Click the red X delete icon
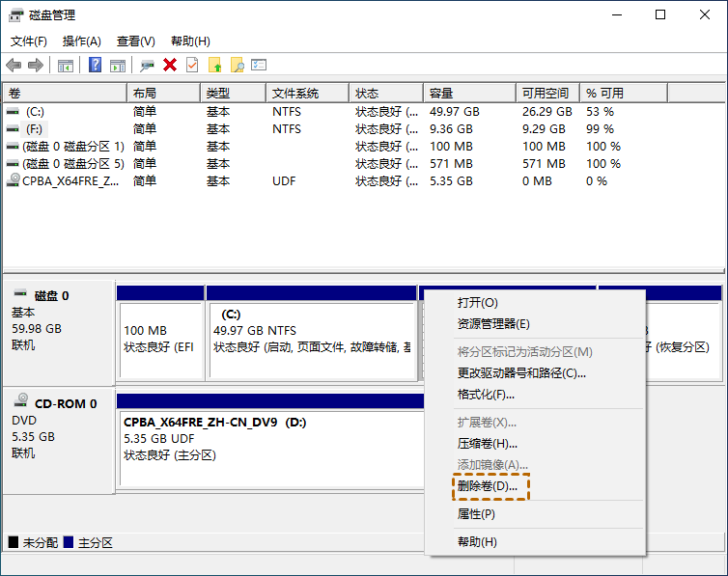Screen dimensions: 728x576 coord(170,65)
